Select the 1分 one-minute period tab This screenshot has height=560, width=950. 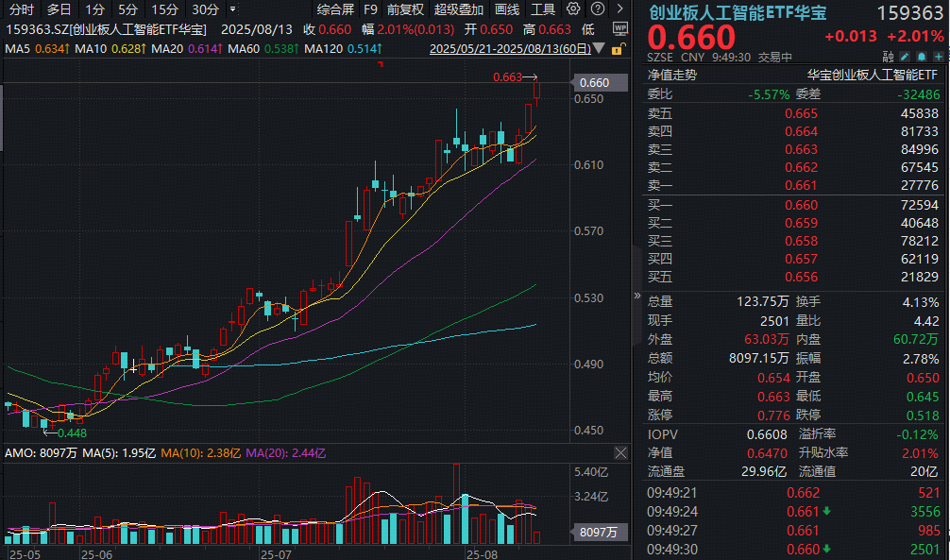click(x=94, y=9)
